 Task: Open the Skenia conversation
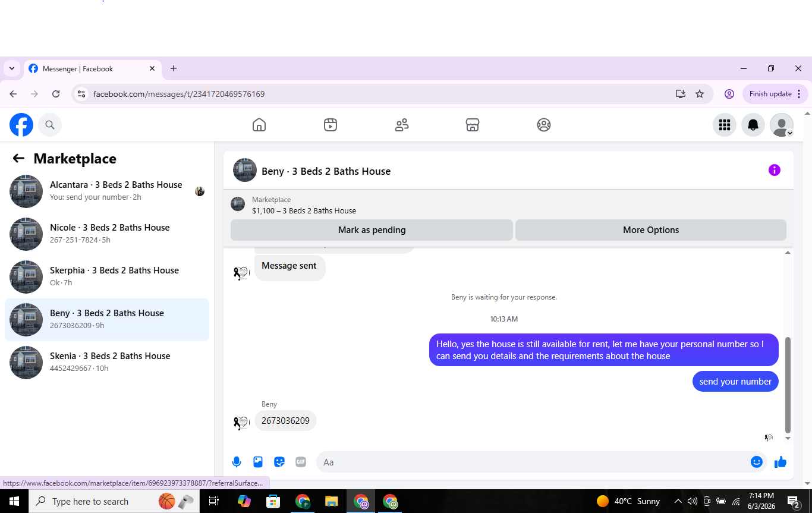107,363
